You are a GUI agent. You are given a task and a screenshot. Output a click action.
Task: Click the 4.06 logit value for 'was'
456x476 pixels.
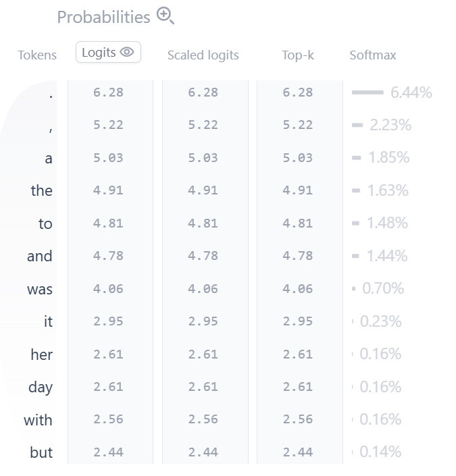click(108, 288)
